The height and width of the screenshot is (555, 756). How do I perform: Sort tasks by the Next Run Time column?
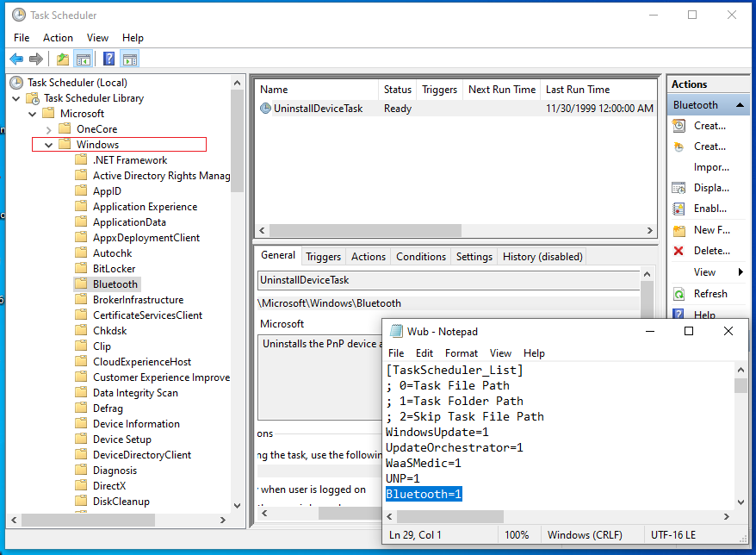tap(501, 90)
